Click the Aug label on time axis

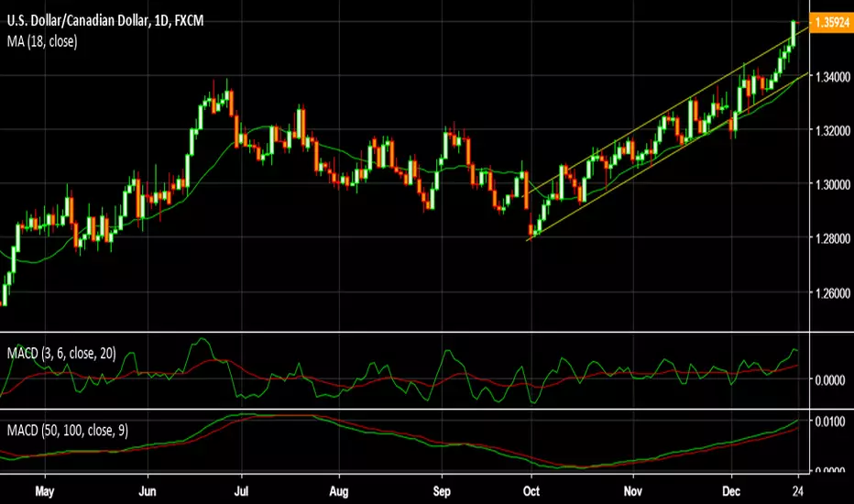339,491
